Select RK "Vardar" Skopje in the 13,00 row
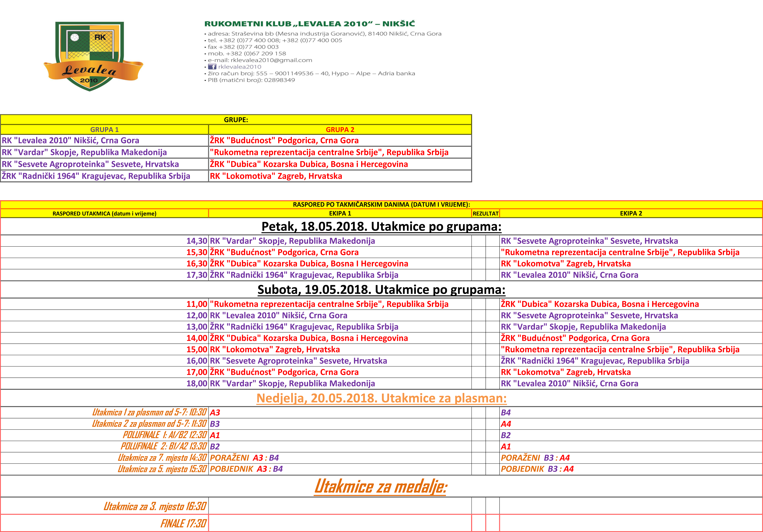 (584, 327)
